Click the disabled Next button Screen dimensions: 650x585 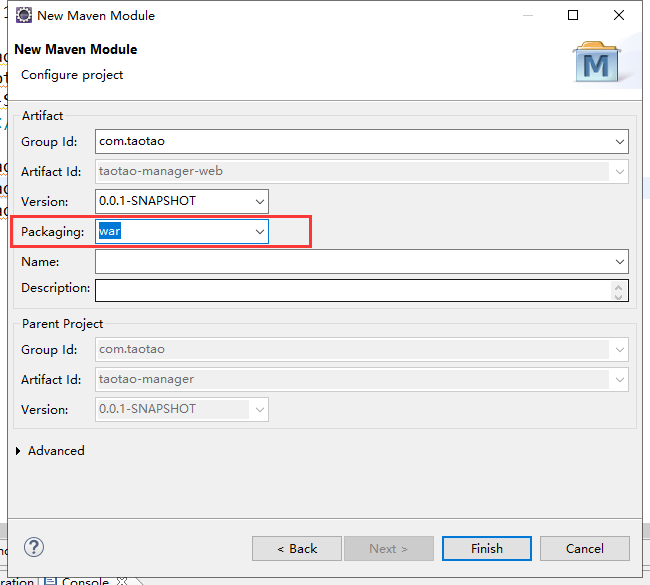coord(388,549)
